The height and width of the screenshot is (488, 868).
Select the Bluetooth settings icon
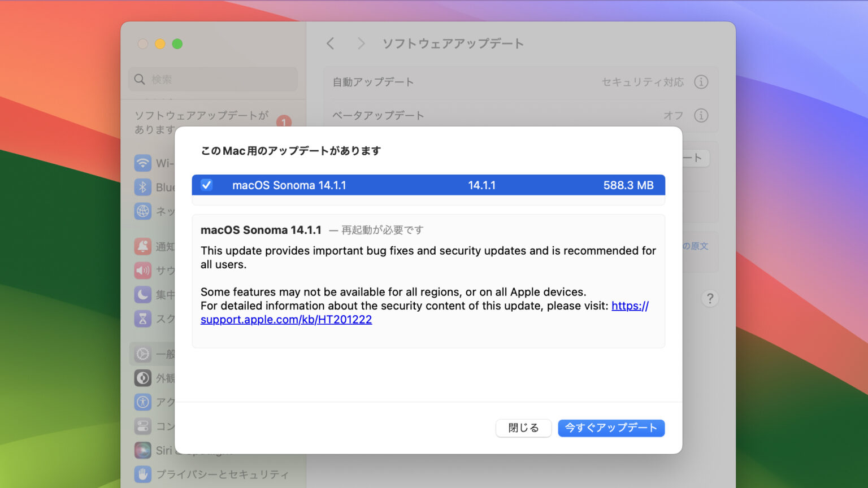[x=143, y=187]
